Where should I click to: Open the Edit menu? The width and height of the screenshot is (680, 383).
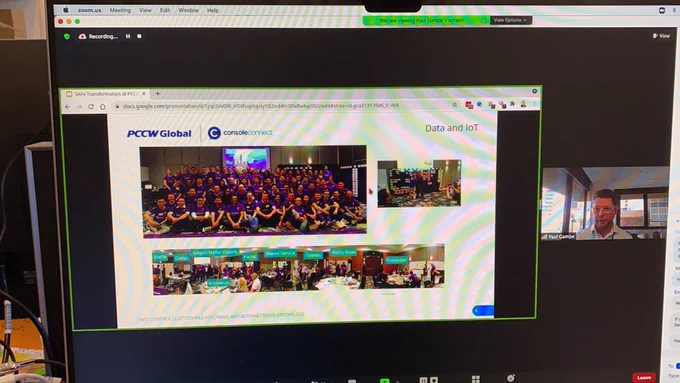coord(165,10)
